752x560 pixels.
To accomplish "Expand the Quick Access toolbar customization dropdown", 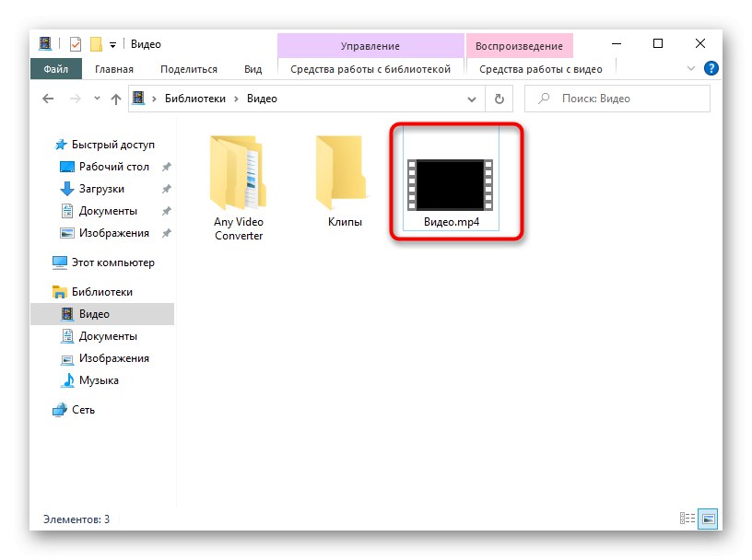I will pos(113,43).
